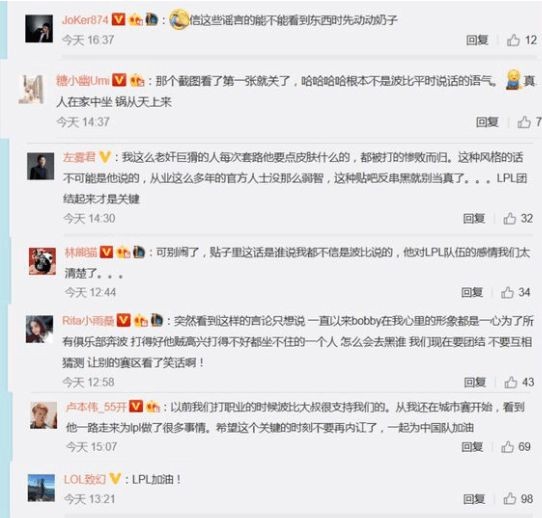
Task: Click the yellow V badge beside 左耳君
Action: (105, 157)
